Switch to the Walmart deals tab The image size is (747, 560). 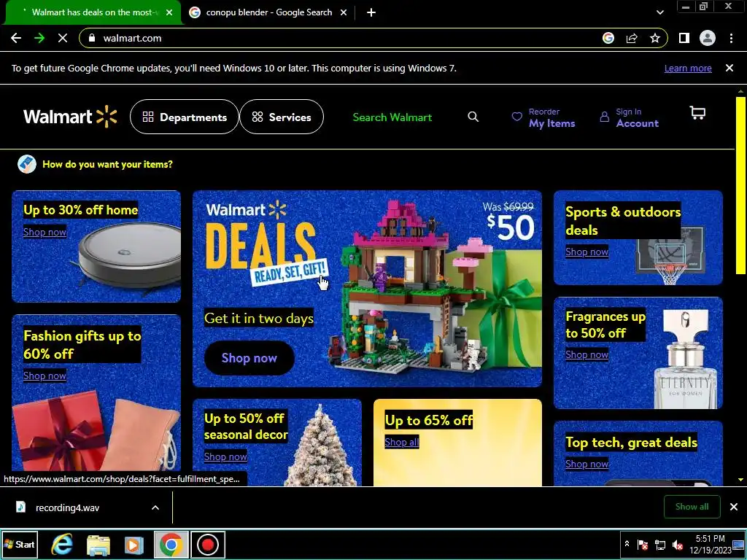[x=93, y=12]
